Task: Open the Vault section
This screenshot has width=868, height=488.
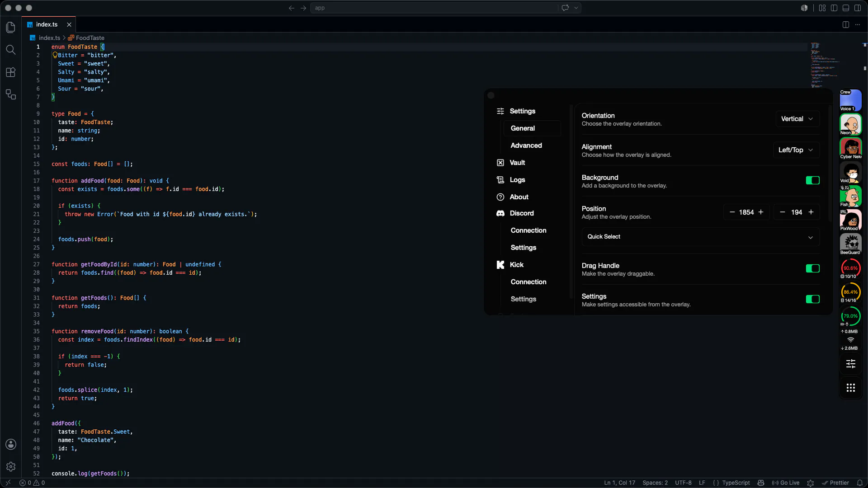Action: pyautogui.click(x=517, y=163)
